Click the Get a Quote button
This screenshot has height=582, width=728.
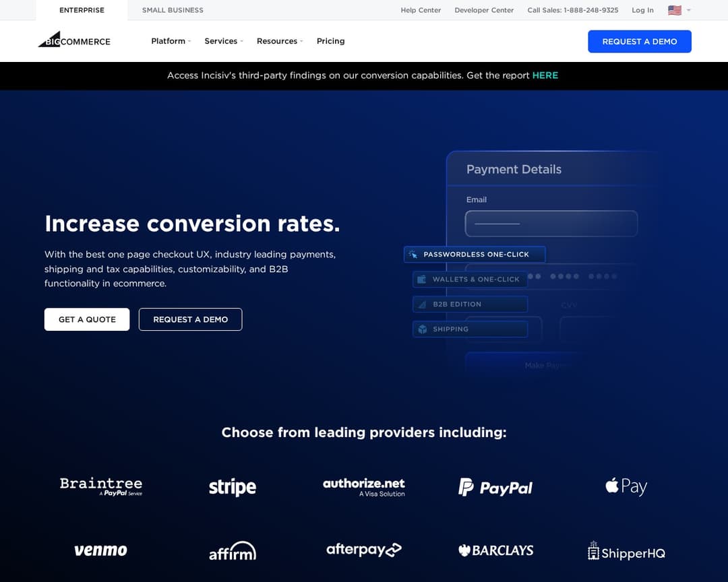[x=87, y=319]
